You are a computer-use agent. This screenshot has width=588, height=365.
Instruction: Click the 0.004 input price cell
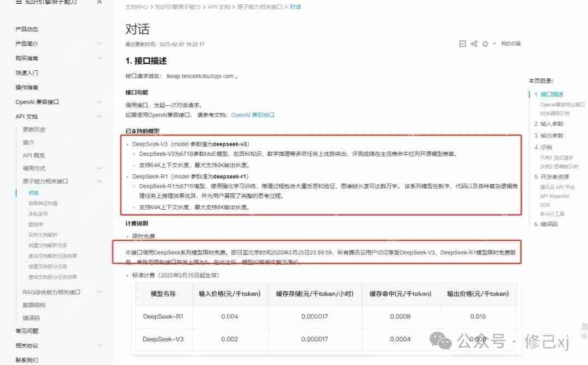tap(230, 317)
